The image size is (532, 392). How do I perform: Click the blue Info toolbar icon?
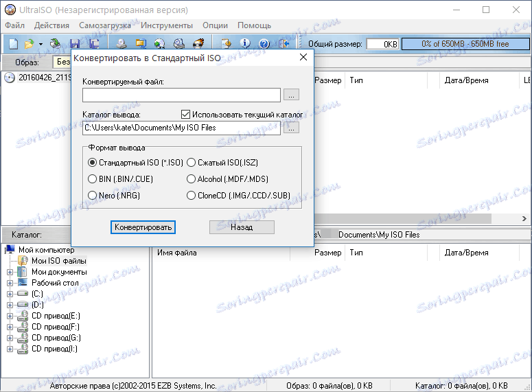tap(245, 44)
